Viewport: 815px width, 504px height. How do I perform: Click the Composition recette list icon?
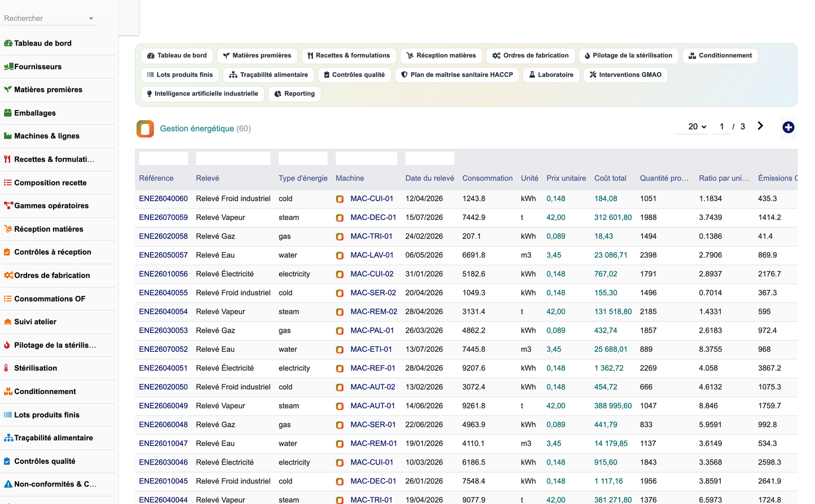(8, 183)
